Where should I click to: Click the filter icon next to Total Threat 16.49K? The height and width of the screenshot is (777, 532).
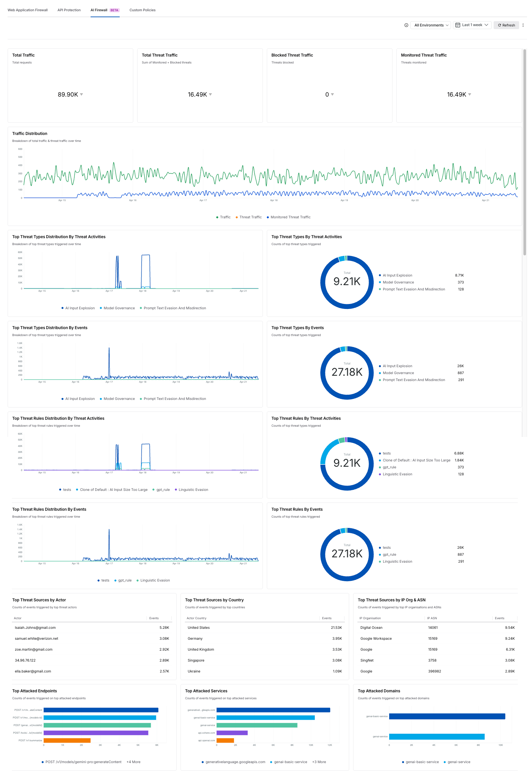point(211,95)
